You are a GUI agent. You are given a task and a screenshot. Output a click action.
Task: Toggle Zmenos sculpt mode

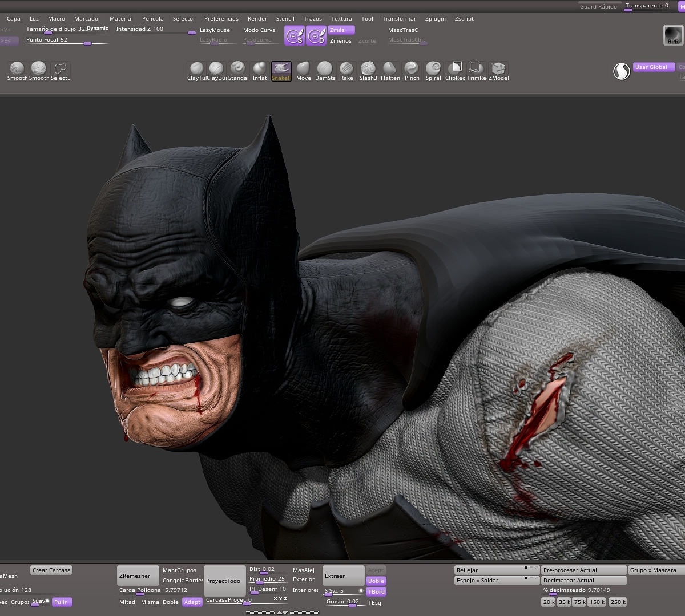(x=341, y=41)
